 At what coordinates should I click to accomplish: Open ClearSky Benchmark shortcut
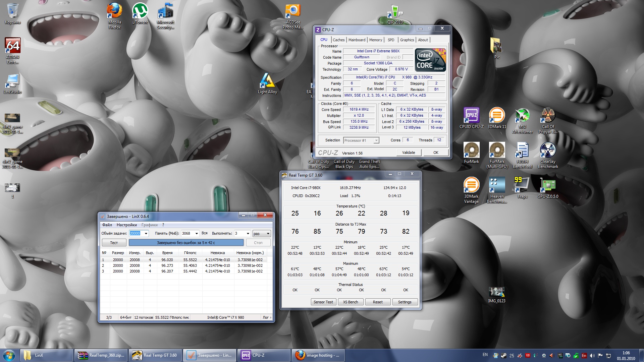(548, 155)
